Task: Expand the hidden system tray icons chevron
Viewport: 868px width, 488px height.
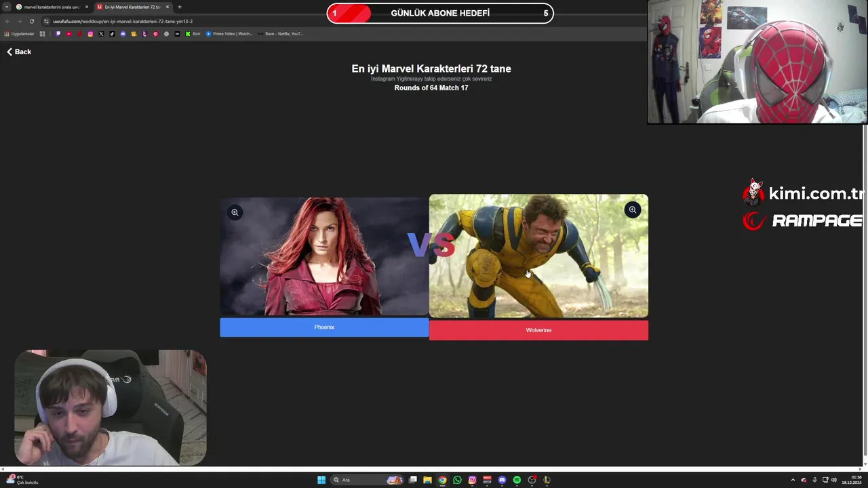Action: 793,480
